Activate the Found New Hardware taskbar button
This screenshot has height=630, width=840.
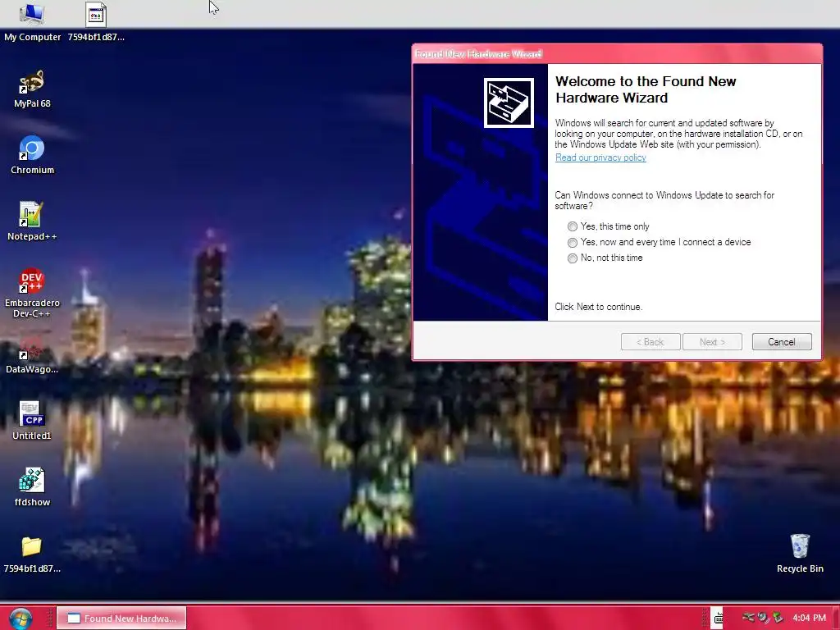(x=121, y=619)
